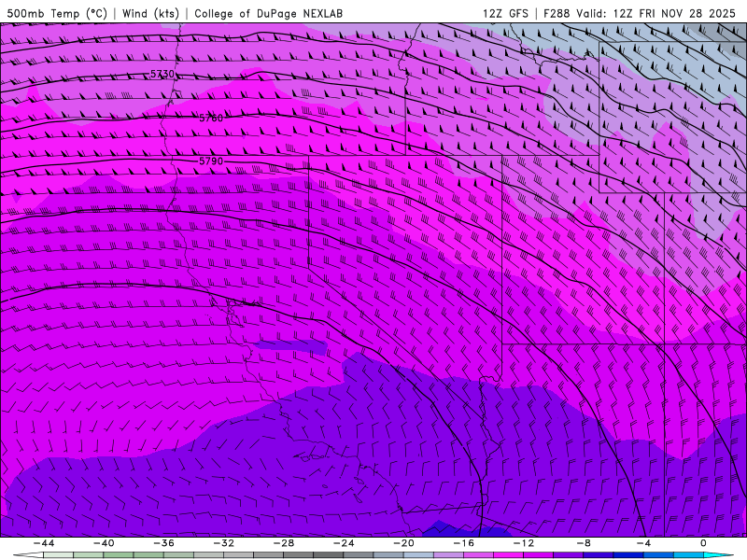
Task: Click the "500mb Temp (°C)" title text
Action: coord(57,13)
